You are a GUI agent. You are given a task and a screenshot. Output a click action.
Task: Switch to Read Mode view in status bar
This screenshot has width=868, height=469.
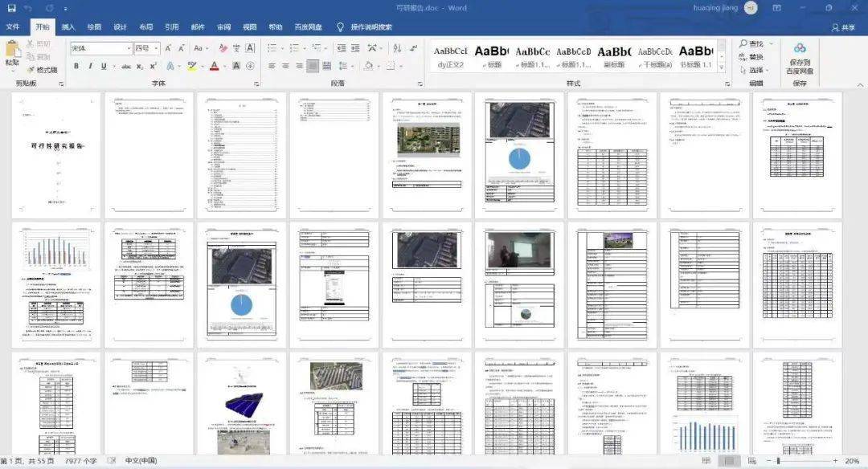[706, 461]
